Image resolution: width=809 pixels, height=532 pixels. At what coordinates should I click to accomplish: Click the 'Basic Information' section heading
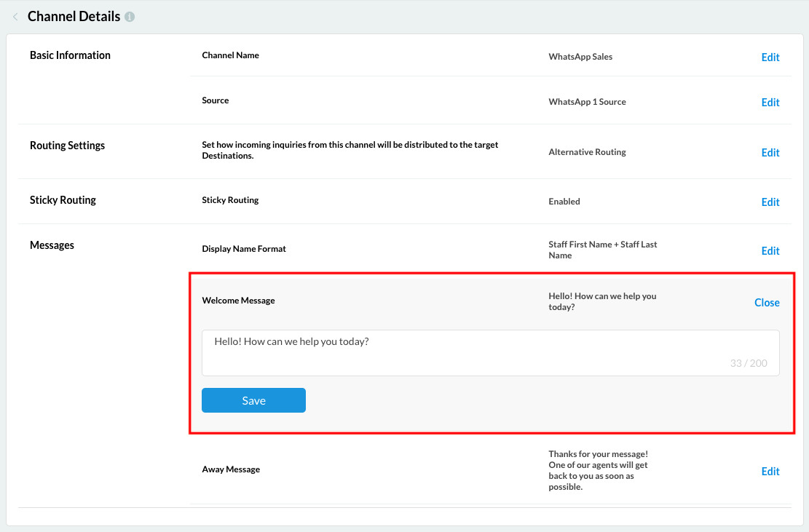70,55
